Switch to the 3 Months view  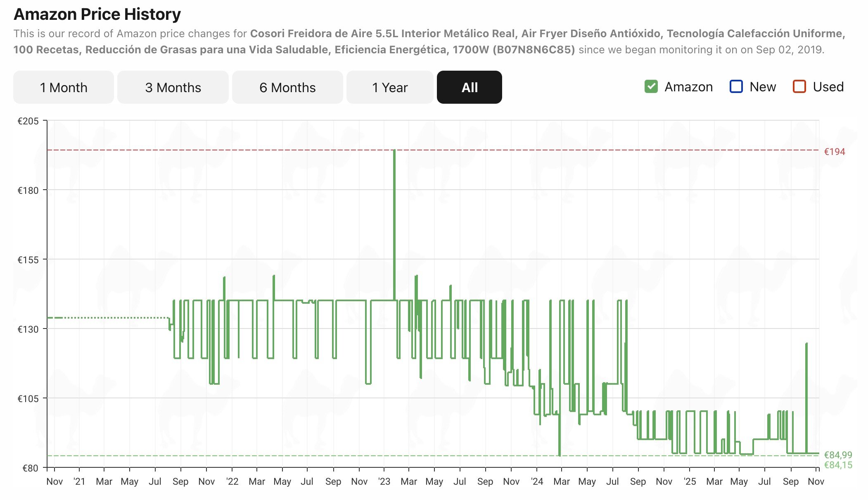point(173,87)
